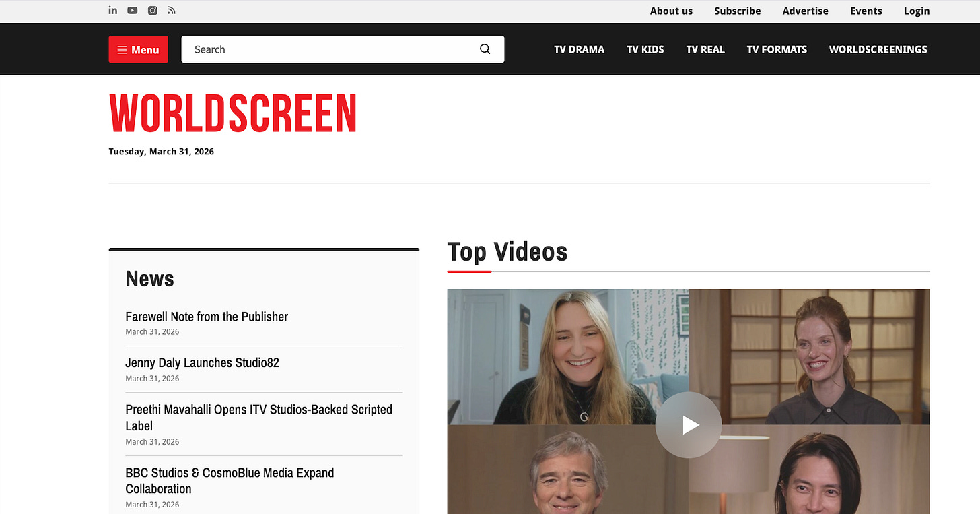This screenshot has height=514, width=980.
Task: Open the TV DRAMA section
Action: coord(580,49)
